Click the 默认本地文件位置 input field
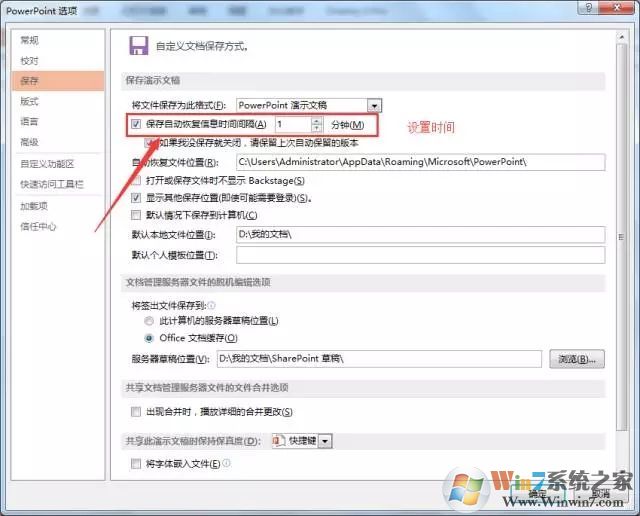 (420, 235)
